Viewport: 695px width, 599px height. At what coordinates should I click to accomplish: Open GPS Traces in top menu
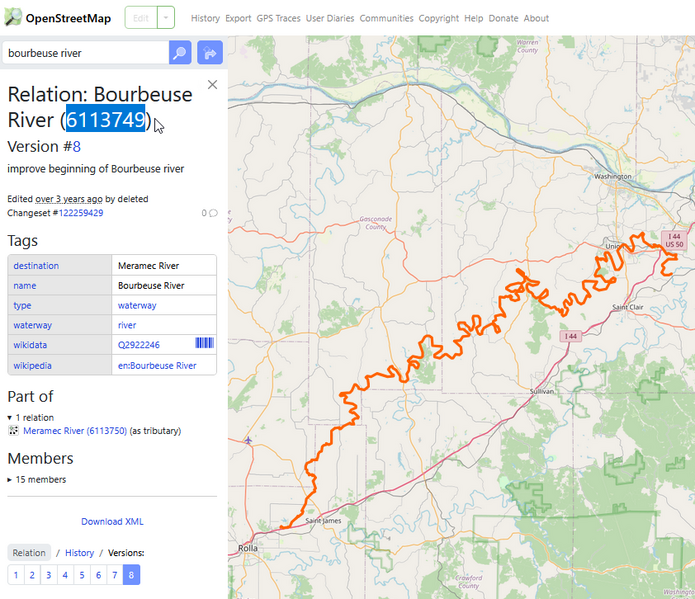pyautogui.click(x=279, y=18)
